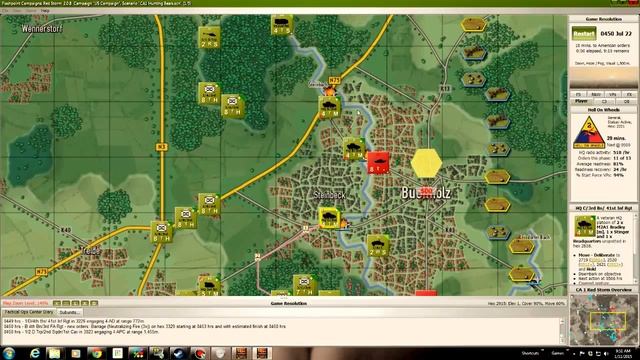This screenshot has height=360, width=640.
Task: Click the Hex 2915 status readout
Action: 526,304
